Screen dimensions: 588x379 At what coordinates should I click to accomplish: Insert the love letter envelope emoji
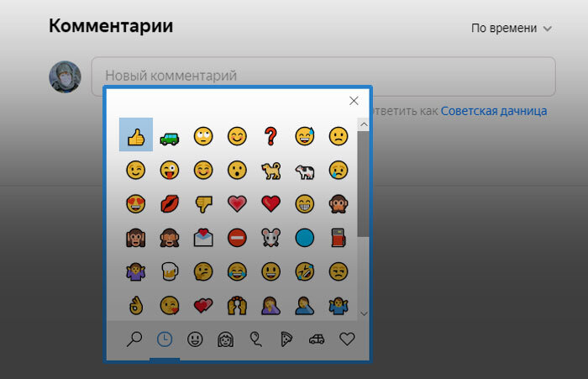[x=203, y=238]
